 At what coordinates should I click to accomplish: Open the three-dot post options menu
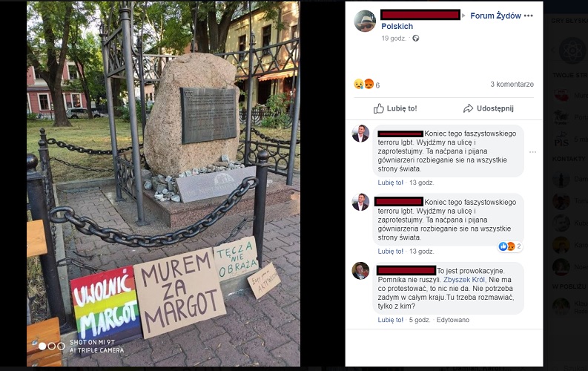coord(529,16)
